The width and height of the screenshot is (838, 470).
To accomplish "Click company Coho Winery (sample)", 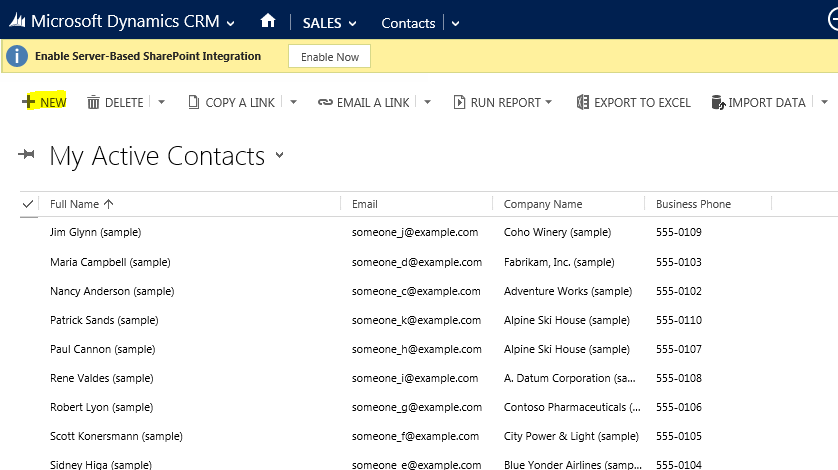I will [x=557, y=232].
